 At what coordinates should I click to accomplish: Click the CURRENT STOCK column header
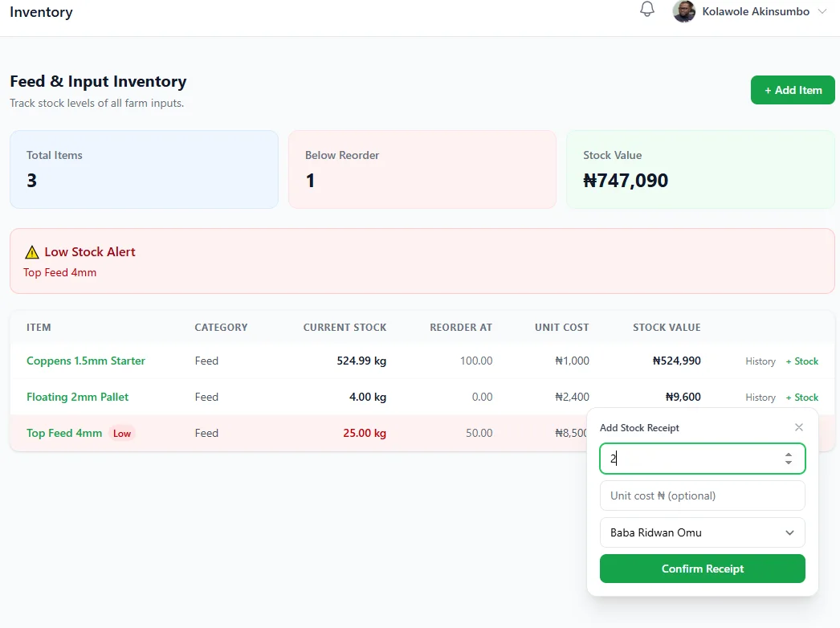(x=345, y=328)
